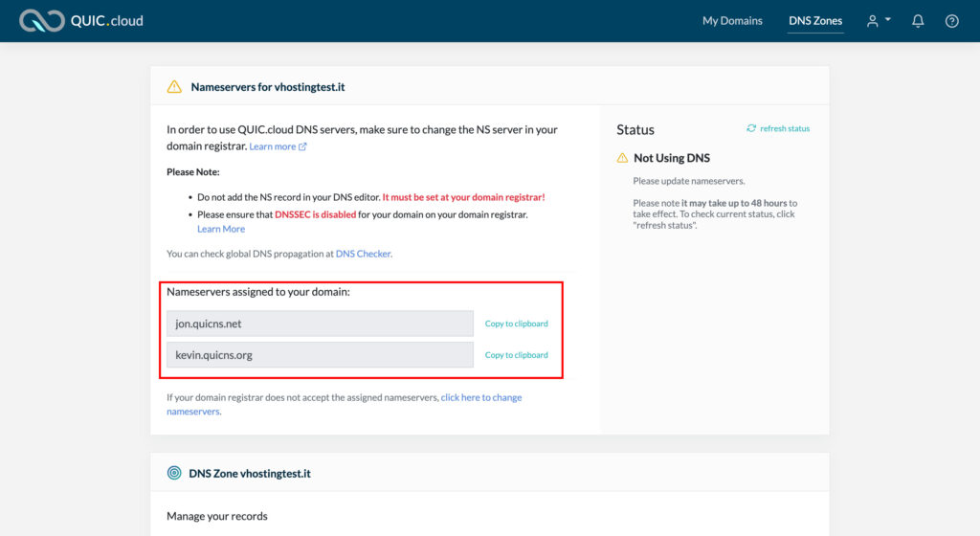Click the warning icon beside Nameservers heading

174,87
